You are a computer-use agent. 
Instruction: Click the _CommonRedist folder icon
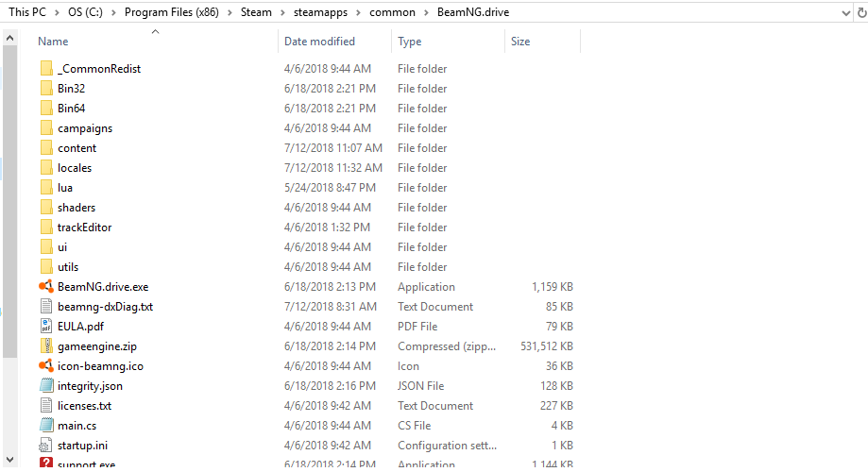[46, 69]
